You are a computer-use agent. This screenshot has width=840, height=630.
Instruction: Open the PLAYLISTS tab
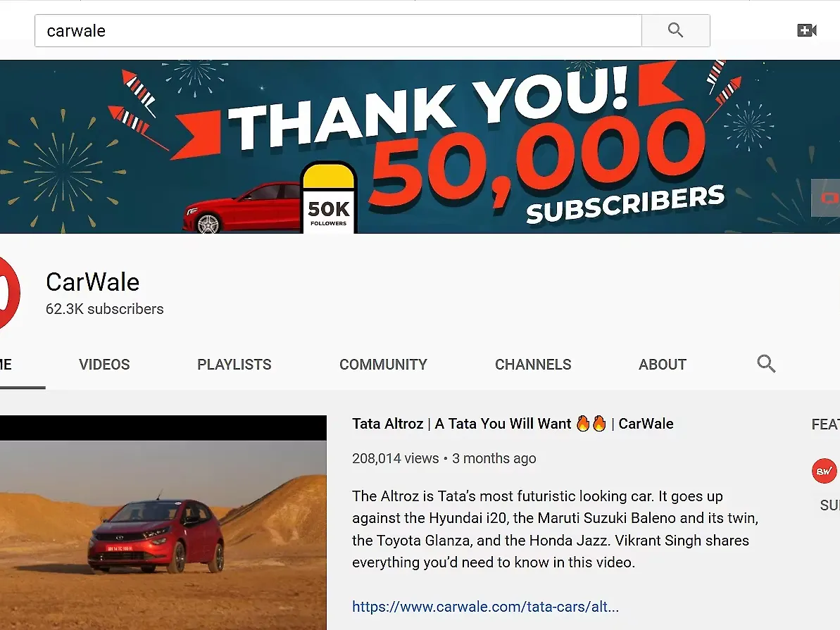pyautogui.click(x=234, y=365)
